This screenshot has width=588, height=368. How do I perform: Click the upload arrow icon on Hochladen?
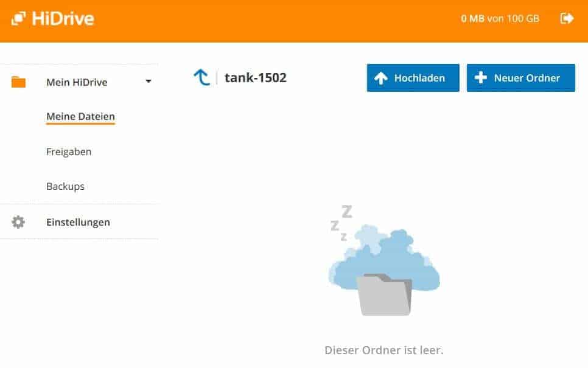point(380,78)
